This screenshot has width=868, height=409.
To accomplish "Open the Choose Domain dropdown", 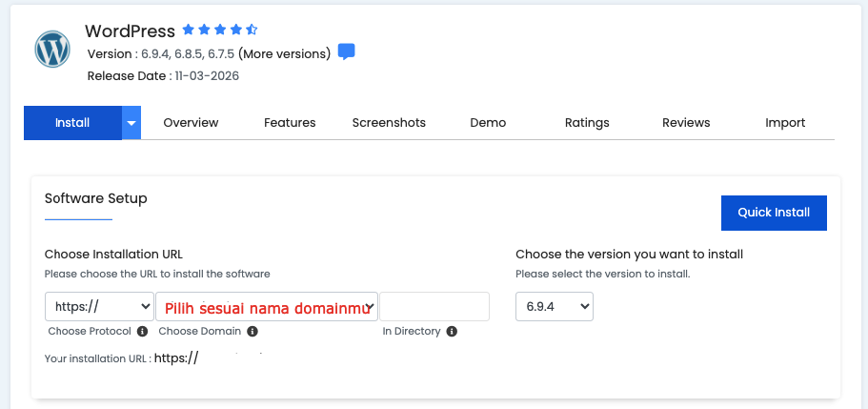I will pos(267,306).
